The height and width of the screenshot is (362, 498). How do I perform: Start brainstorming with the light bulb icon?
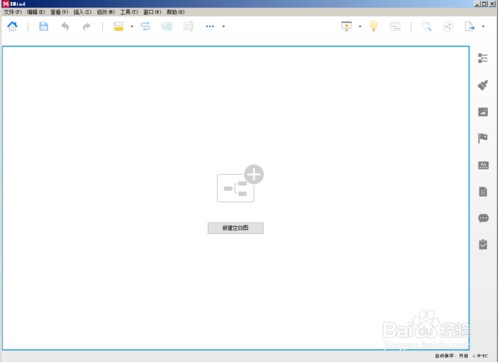pyautogui.click(x=374, y=26)
